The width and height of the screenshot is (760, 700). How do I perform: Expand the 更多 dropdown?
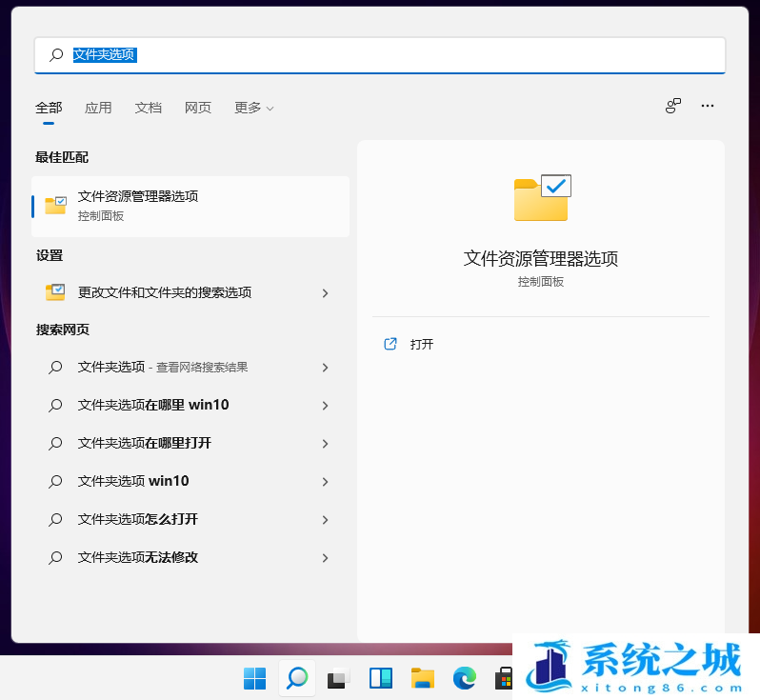[254, 108]
